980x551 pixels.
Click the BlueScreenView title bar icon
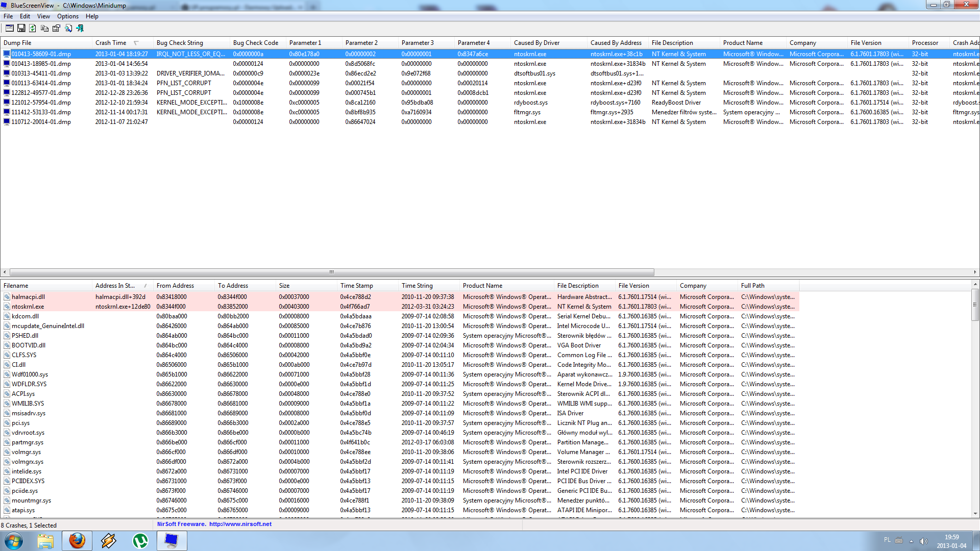(x=5, y=5)
